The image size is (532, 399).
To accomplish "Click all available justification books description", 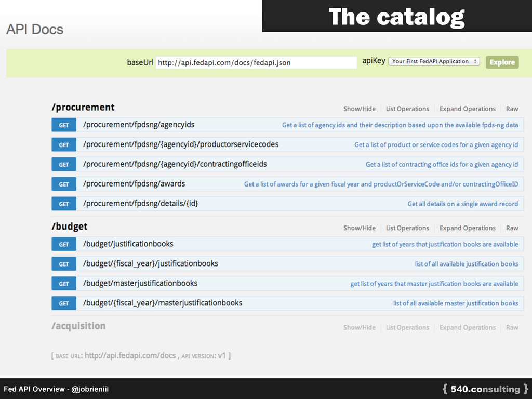I will [x=467, y=263].
